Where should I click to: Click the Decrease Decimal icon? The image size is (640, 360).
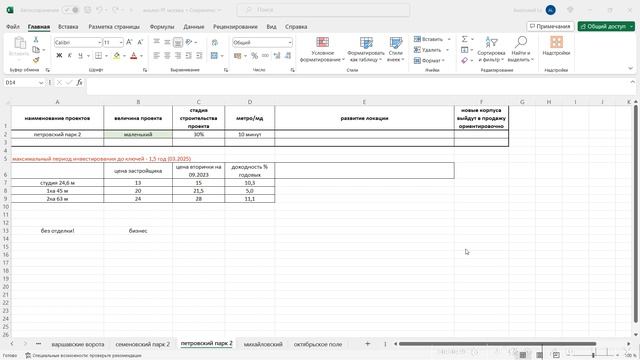[288, 56]
